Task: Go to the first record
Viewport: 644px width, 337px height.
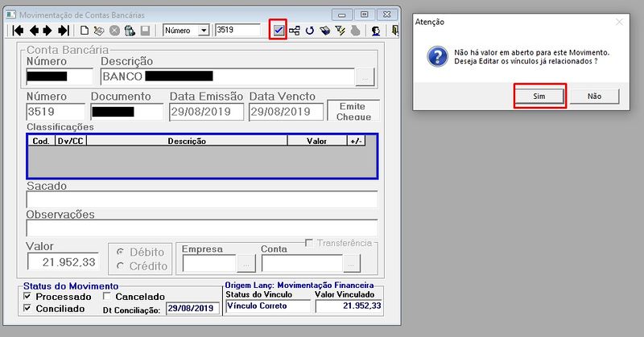Action: coord(18,31)
